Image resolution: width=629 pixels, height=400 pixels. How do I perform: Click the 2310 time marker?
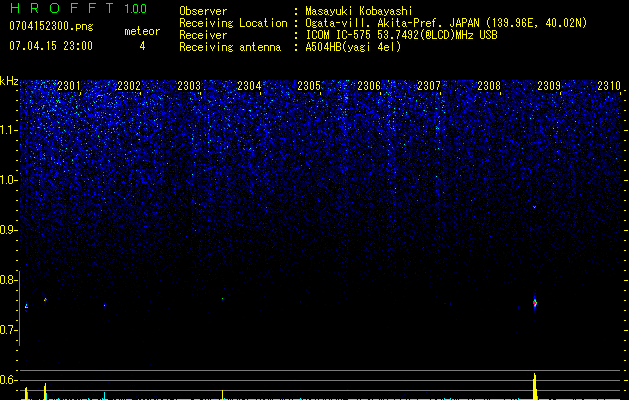(x=609, y=85)
